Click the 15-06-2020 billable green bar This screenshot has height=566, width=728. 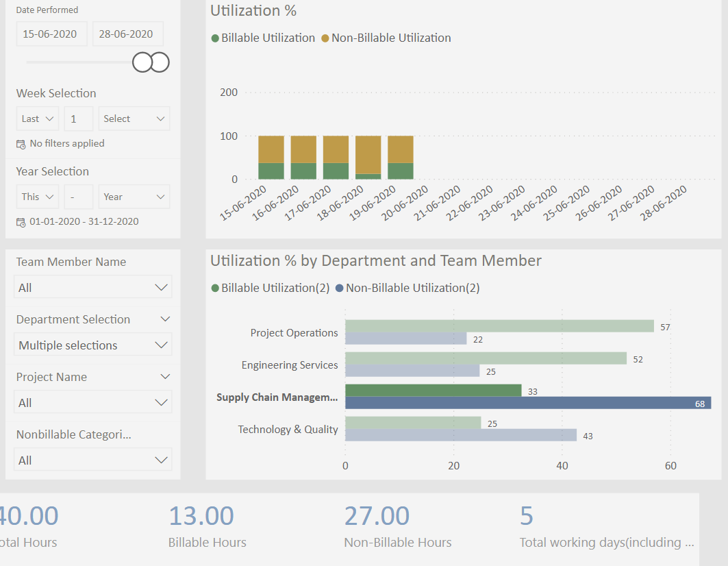point(271,171)
